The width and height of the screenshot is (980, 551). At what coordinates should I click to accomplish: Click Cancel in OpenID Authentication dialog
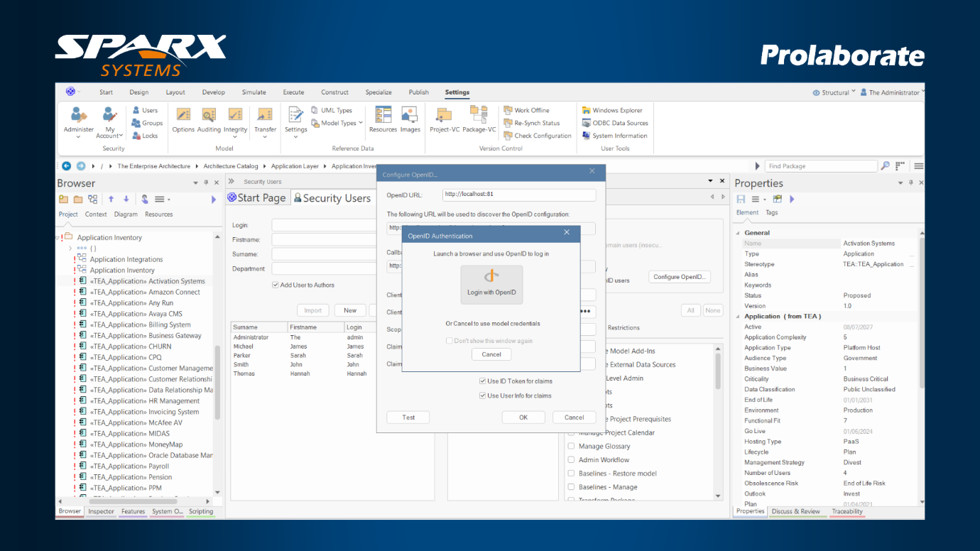[491, 354]
